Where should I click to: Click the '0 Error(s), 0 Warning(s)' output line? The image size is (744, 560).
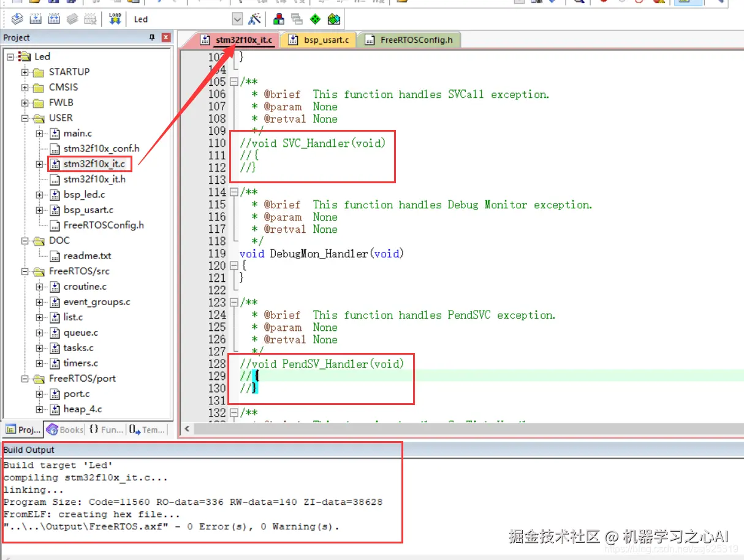(x=171, y=526)
